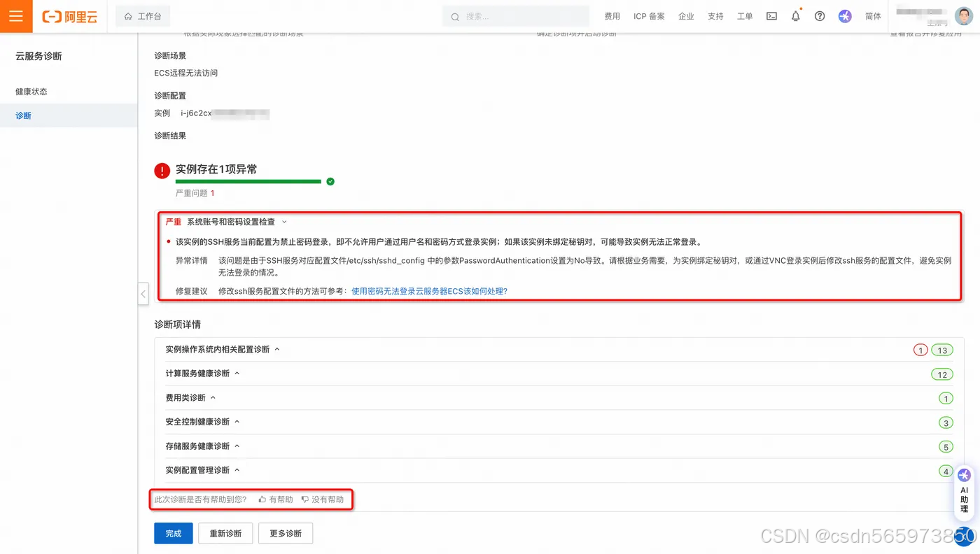The height and width of the screenshot is (554, 980).
Task: Click the help question mark icon
Action: click(819, 15)
